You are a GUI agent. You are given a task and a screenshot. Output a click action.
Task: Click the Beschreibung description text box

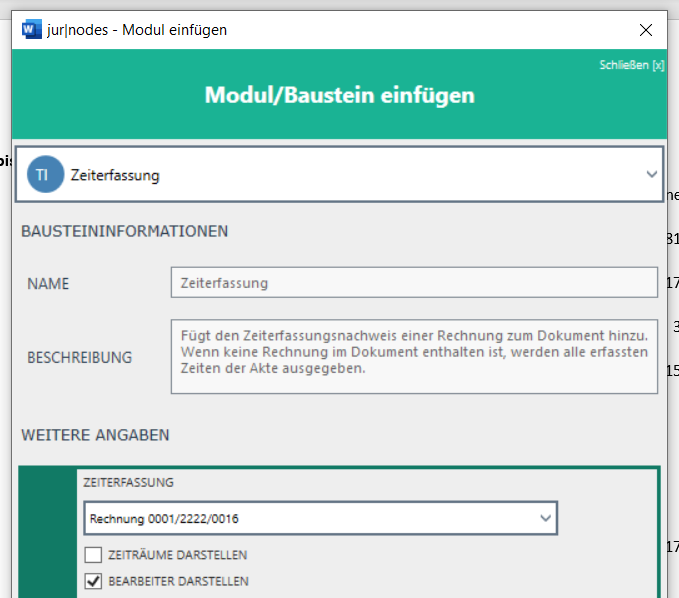coord(414,356)
